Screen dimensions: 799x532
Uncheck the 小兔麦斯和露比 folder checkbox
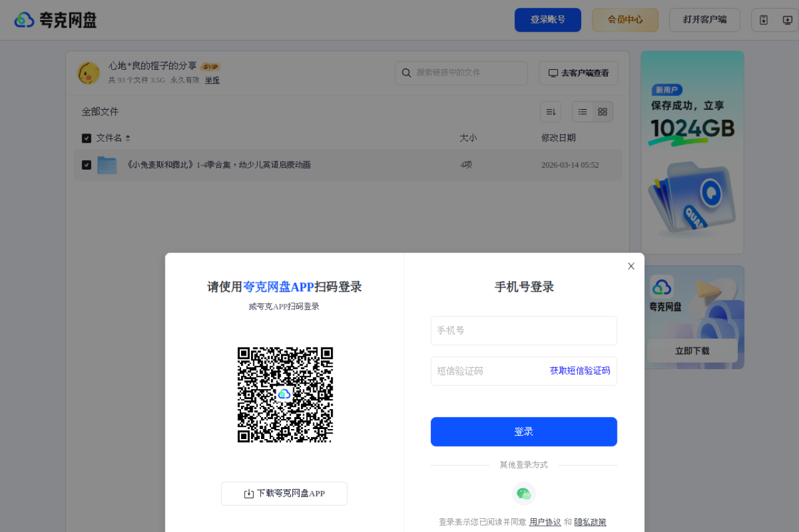(87, 165)
